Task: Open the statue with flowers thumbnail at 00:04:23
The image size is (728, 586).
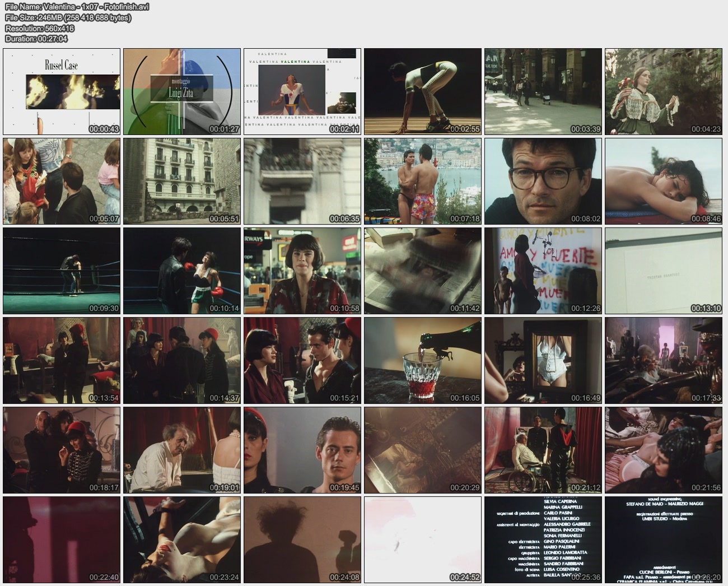Action: pyautogui.click(x=664, y=91)
